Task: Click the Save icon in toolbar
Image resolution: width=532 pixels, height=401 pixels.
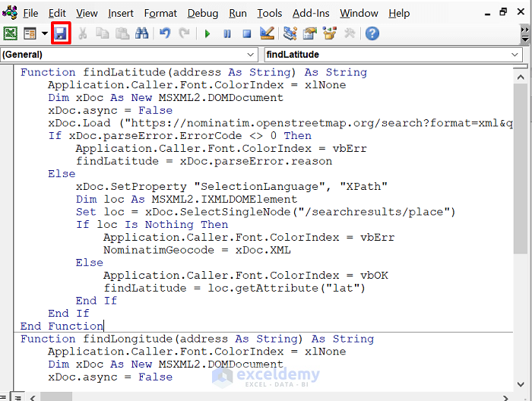Action: click(61, 33)
